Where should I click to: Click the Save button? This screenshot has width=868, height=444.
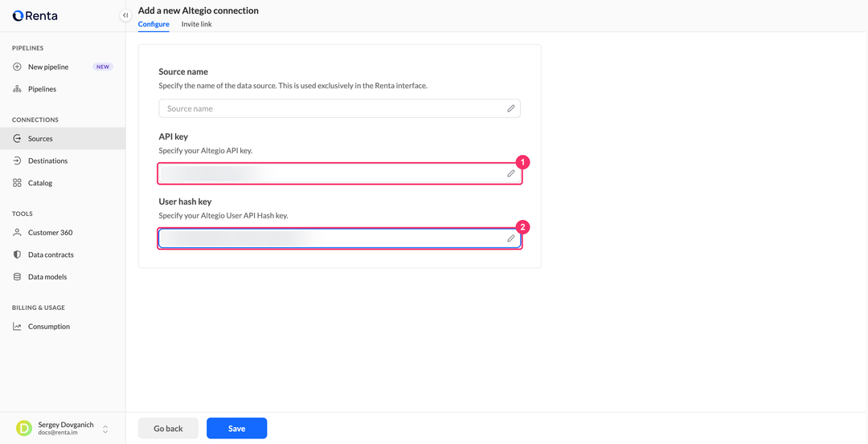pyautogui.click(x=237, y=429)
